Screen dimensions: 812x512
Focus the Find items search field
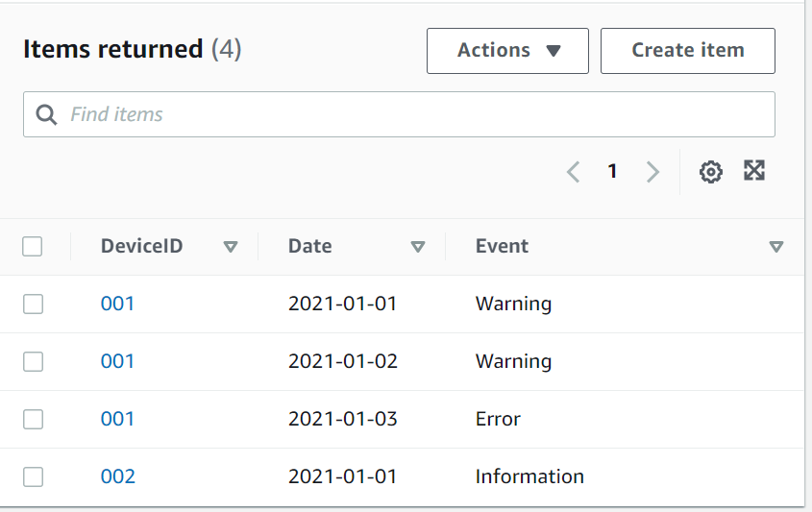click(x=413, y=114)
